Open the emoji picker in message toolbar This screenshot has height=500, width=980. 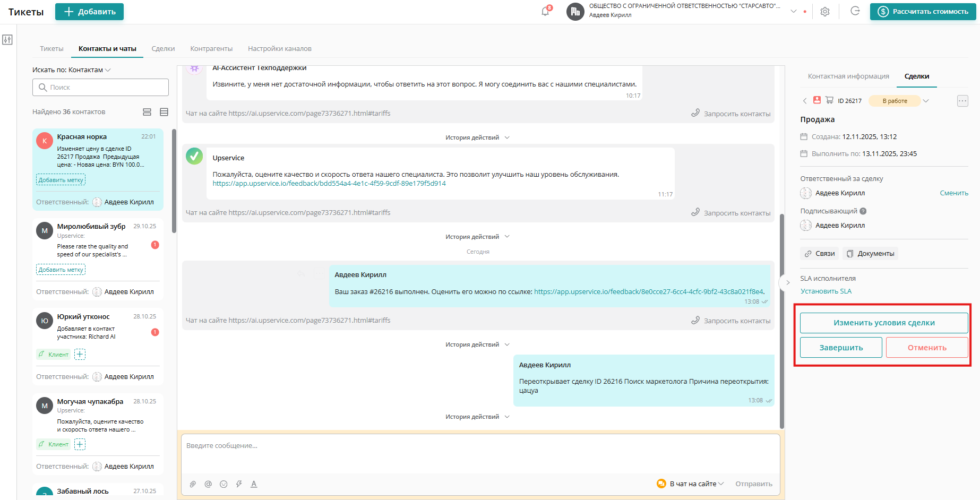(223, 484)
